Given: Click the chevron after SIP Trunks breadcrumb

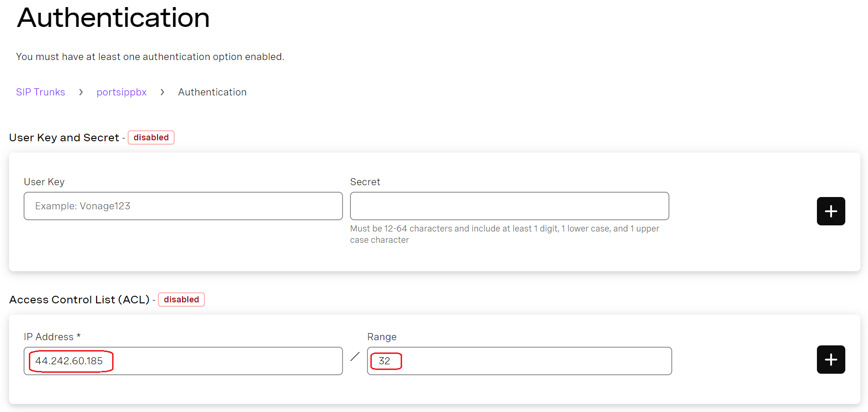Looking at the screenshot, I should click(81, 92).
